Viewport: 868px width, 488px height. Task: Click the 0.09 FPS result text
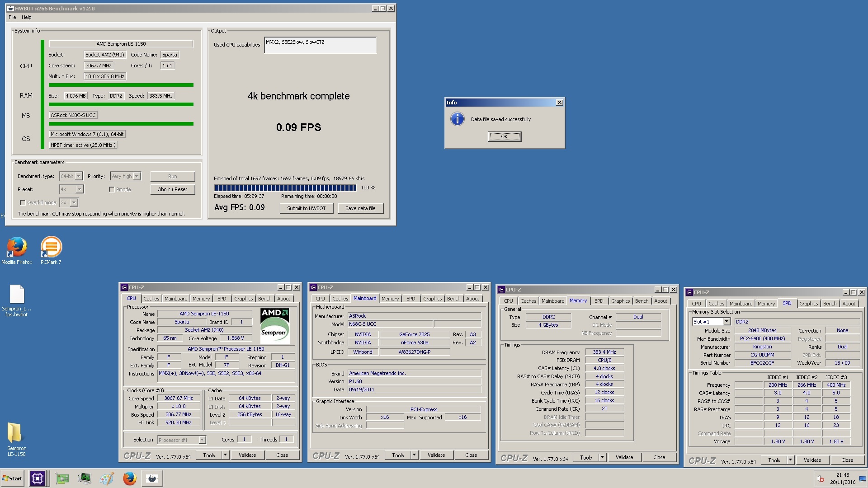point(298,127)
